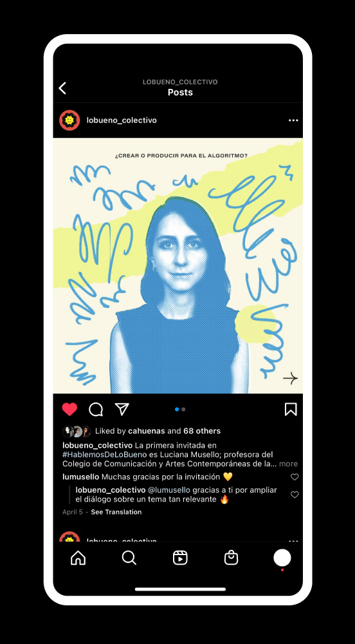This screenshot has width=355, height=644.
Task: Open Search tab in bottom bar
Action: (x=129, y=558)
